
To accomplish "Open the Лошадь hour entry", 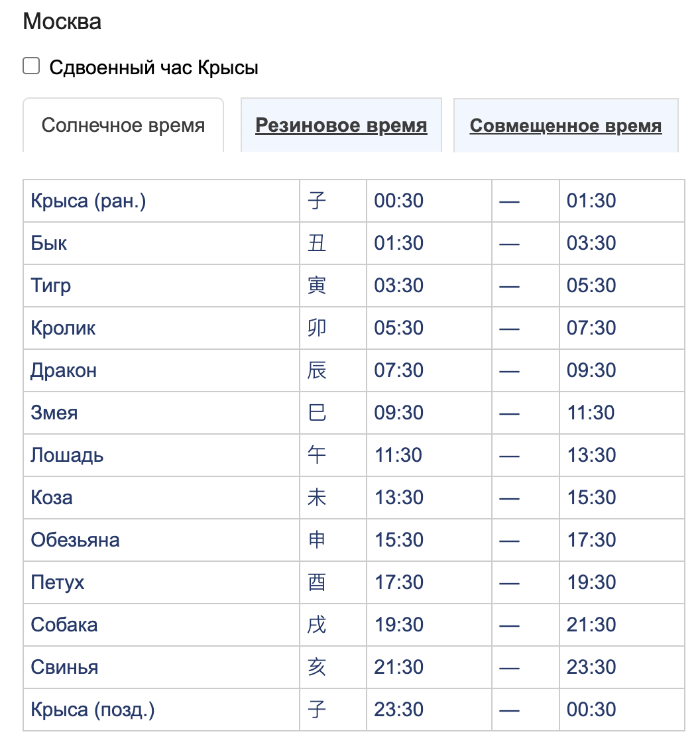I will tap(65, 455).
